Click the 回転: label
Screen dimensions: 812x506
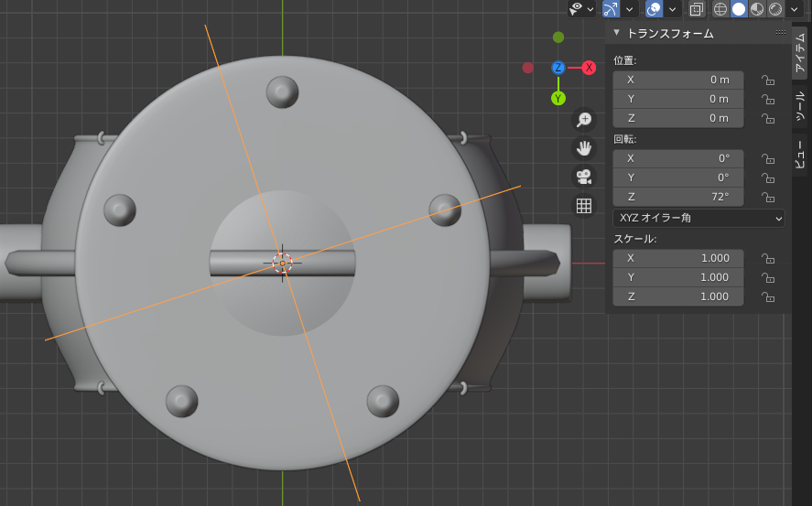point(625,139)
